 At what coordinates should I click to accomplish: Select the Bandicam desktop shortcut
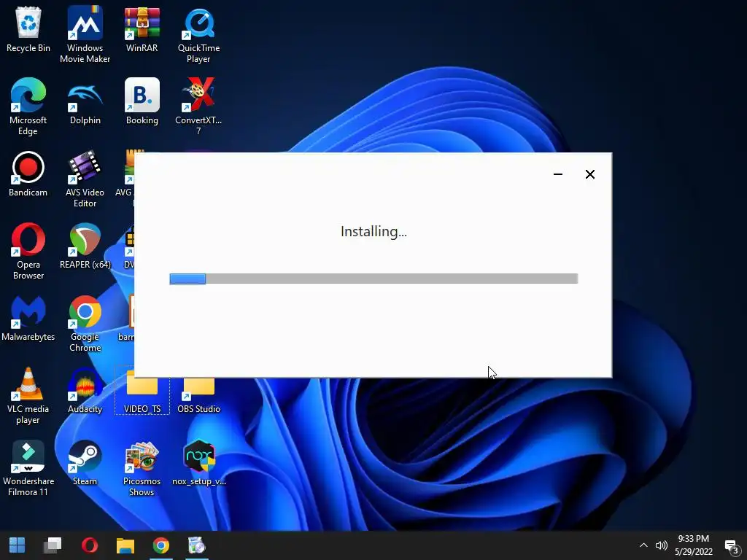(28, 174)
